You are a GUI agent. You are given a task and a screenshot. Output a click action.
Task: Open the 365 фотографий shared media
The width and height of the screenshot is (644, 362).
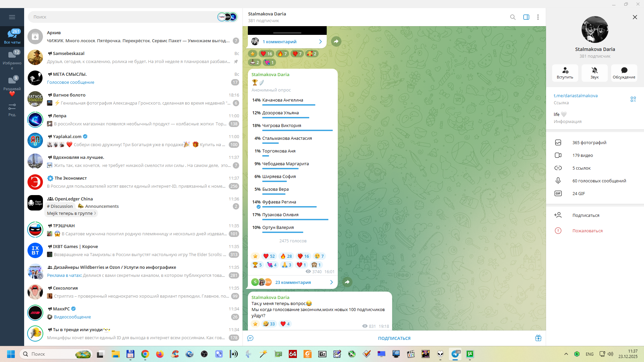point(589,142)
